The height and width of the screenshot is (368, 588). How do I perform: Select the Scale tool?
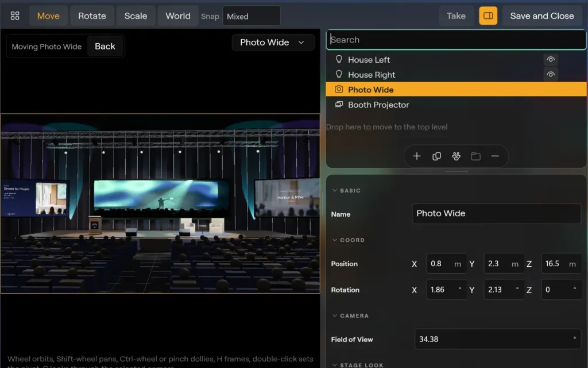click(136, 16)
